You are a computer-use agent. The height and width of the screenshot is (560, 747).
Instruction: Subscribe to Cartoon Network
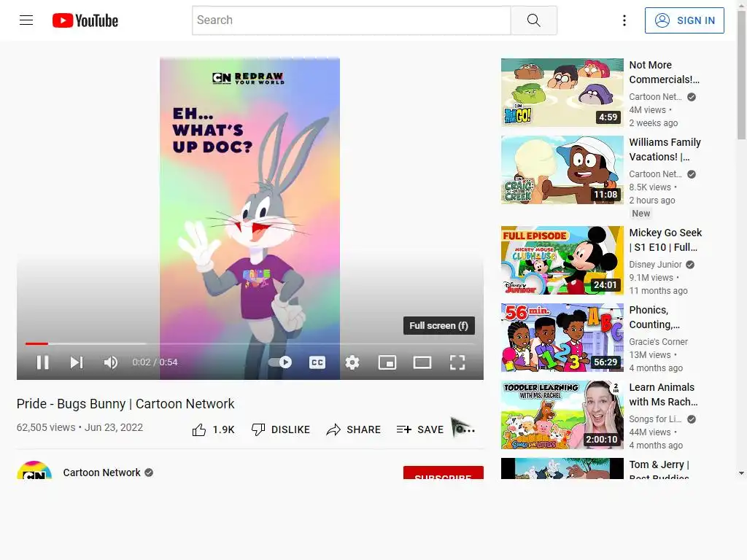tap(443, 472)
